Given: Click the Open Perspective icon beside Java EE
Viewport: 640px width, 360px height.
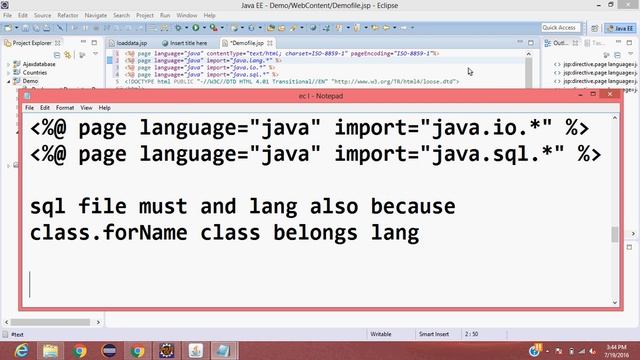Looking at the screenshot, I should [595, 28].
